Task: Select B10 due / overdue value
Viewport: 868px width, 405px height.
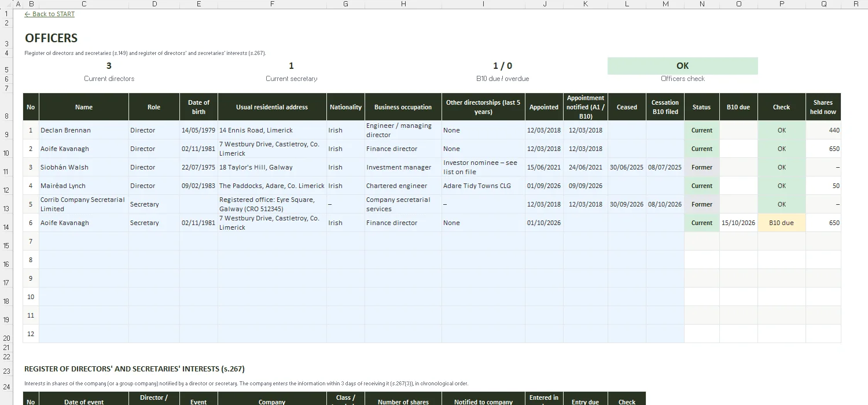Action: pyautogui.click(x=502, y=66)
